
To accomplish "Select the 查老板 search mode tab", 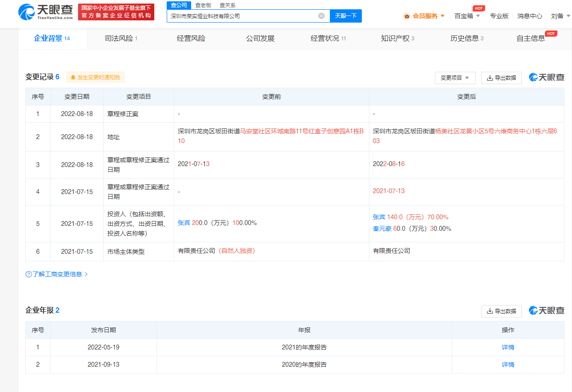I will point(204,5).
